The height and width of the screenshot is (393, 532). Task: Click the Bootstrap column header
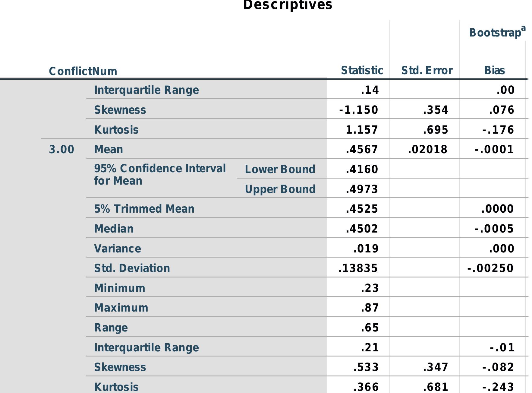point(495,33)
